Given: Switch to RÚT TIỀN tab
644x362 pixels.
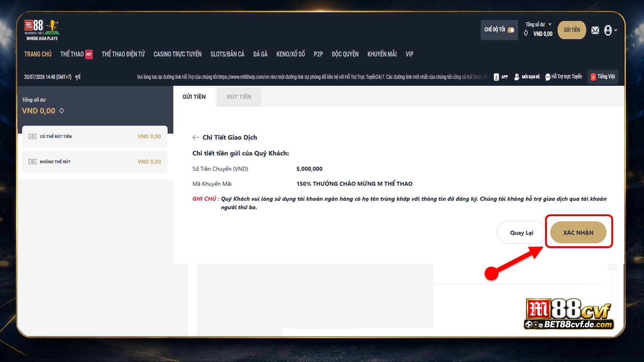Looking at the screenshot, I should tap(239, 97).
